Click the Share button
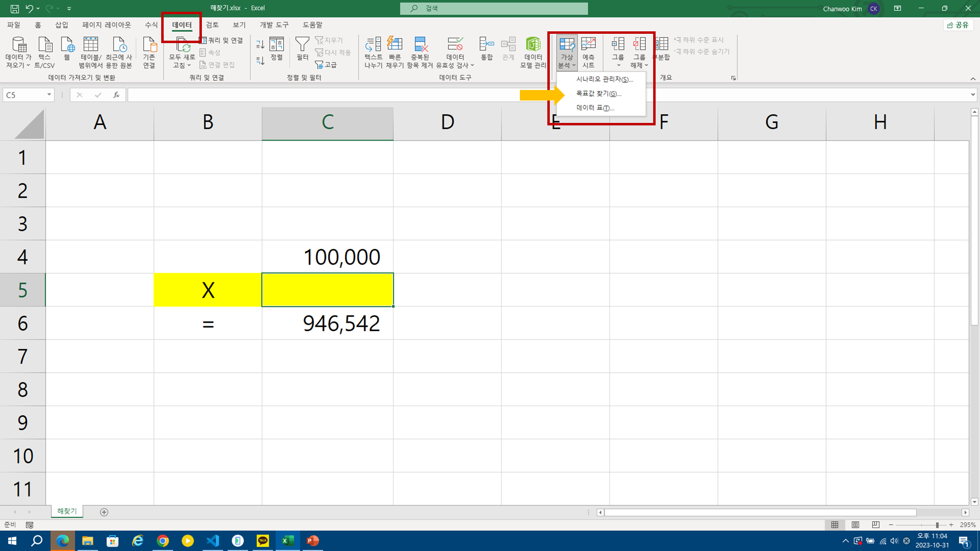 [x=958, y=25]
